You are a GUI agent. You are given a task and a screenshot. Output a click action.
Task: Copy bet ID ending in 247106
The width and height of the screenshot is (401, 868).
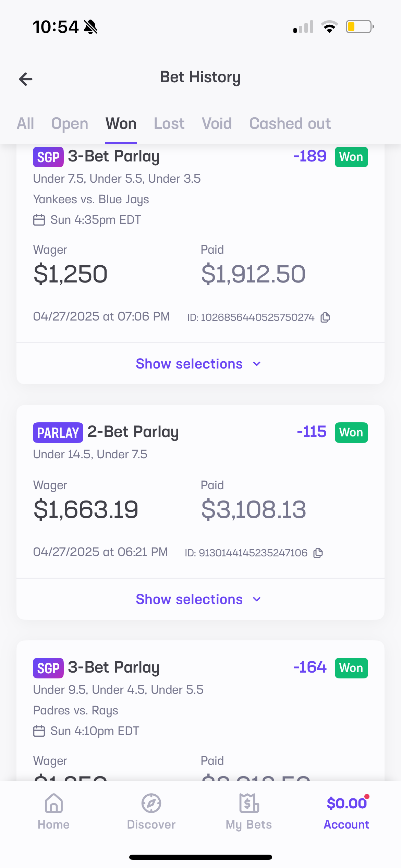pyautogui.click(x=318, y=553)
